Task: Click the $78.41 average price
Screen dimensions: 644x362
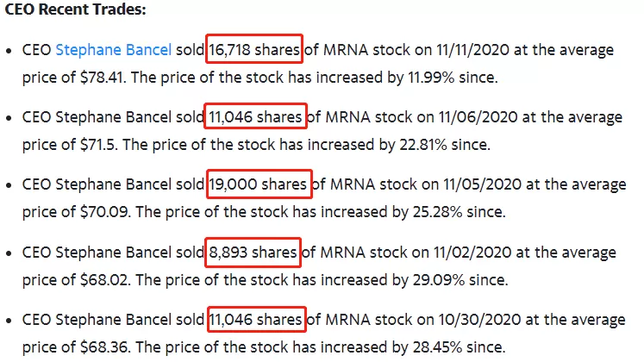Action: pos(103,78)
